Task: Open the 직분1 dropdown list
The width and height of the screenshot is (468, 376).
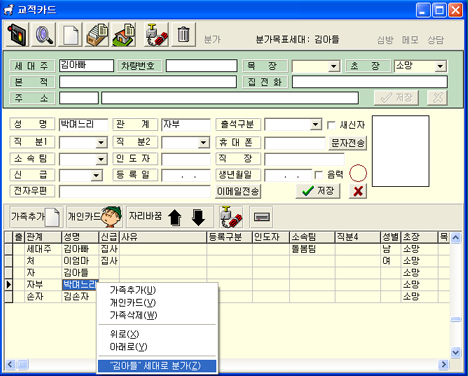Action: coord(101,143)
